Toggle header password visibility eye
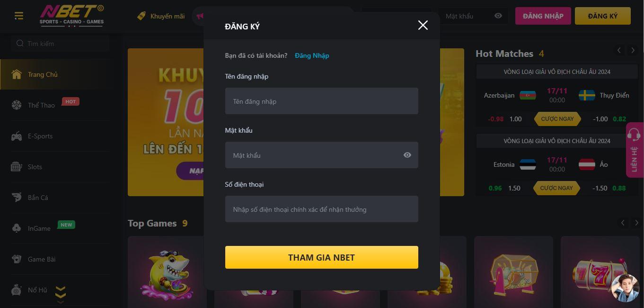This screenshot has height=308, width=644. pos(498,16)
